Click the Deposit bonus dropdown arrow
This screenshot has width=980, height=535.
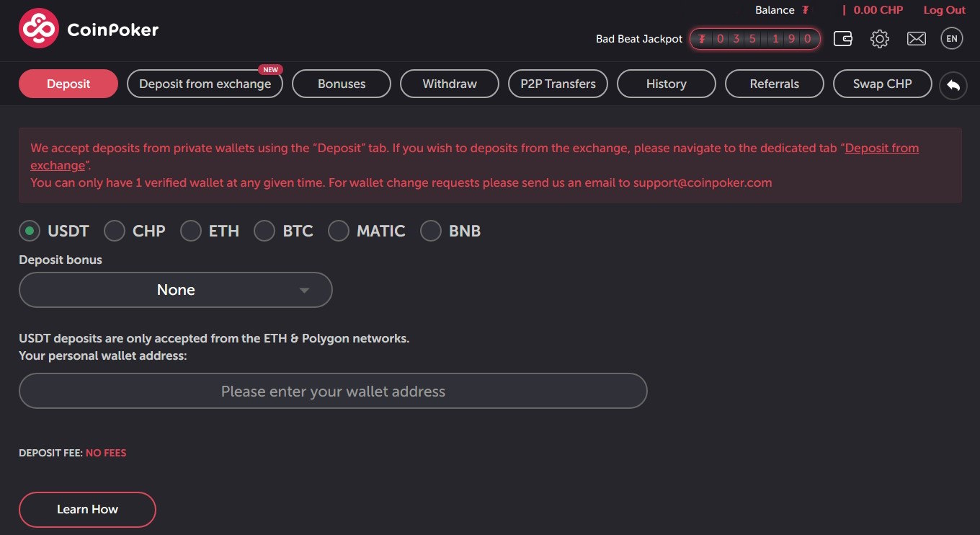tap(304, 291)
